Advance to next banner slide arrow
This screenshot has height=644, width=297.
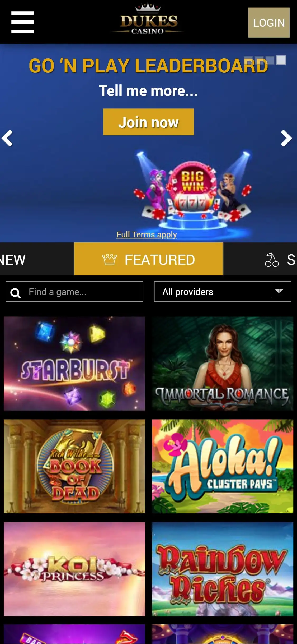[286, 138]
